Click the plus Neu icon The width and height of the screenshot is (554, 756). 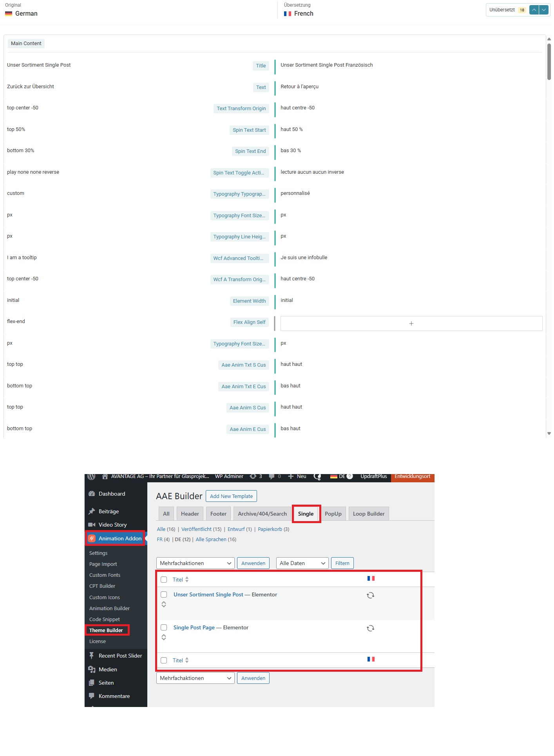click(291, 476)
